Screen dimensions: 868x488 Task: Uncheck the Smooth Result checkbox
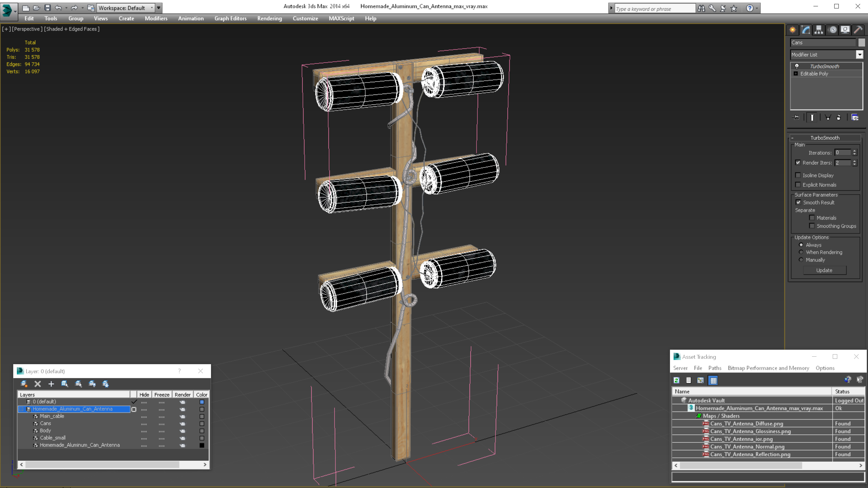pos(798,202)
